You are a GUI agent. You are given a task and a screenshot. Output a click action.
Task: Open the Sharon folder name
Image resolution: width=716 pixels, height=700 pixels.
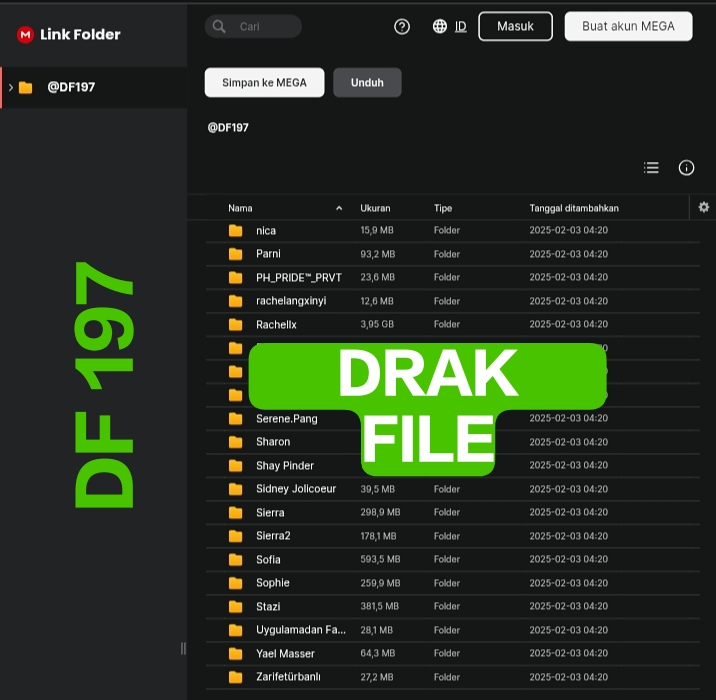coord(273,442)
